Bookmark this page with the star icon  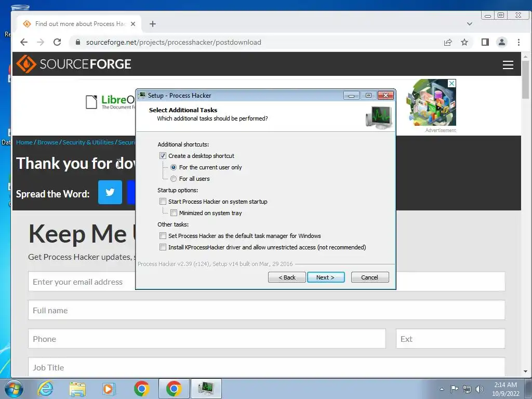click(x=464, y=42)
